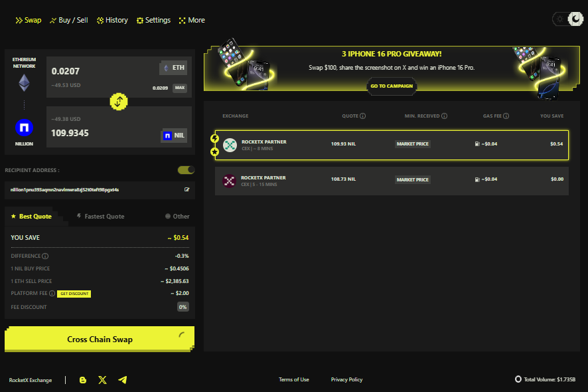Open Terms of Use link
The height and width of the screenshot is (392, 588).
click(x=293, y=379)
